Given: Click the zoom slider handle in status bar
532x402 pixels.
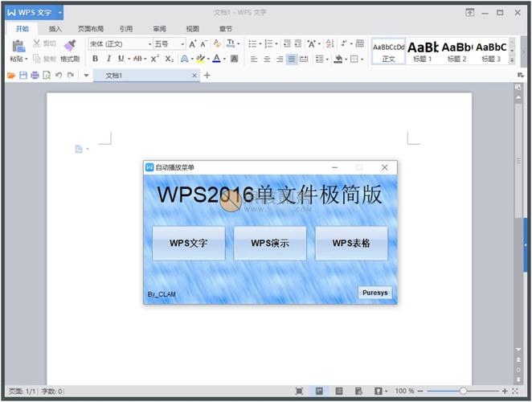Looking at the screenshot, I should click(463, 391).
